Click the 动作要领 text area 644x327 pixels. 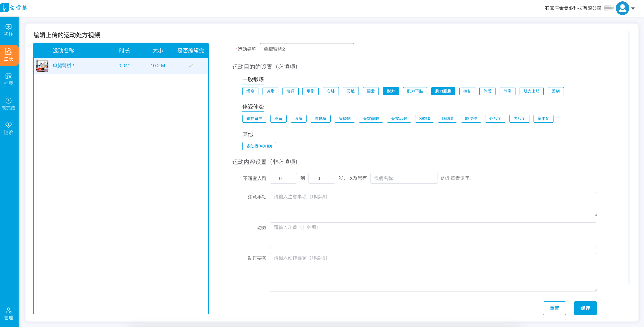pyautogui.click(x=433, y=272)
